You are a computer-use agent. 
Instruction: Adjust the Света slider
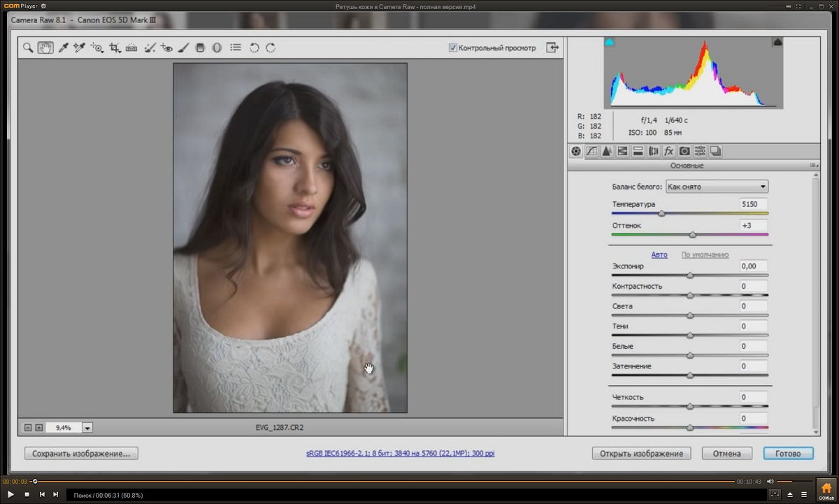pyautogui.click(x=690, y=315)
